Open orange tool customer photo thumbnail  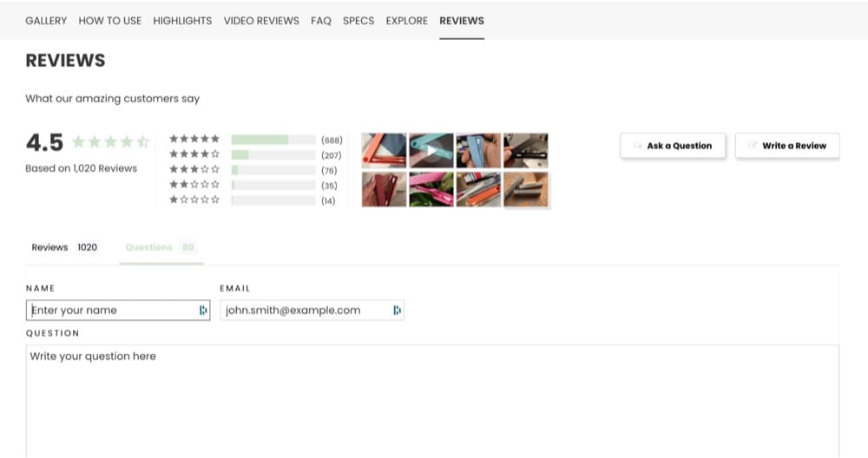pyautogui.click(x=384, y=150)
